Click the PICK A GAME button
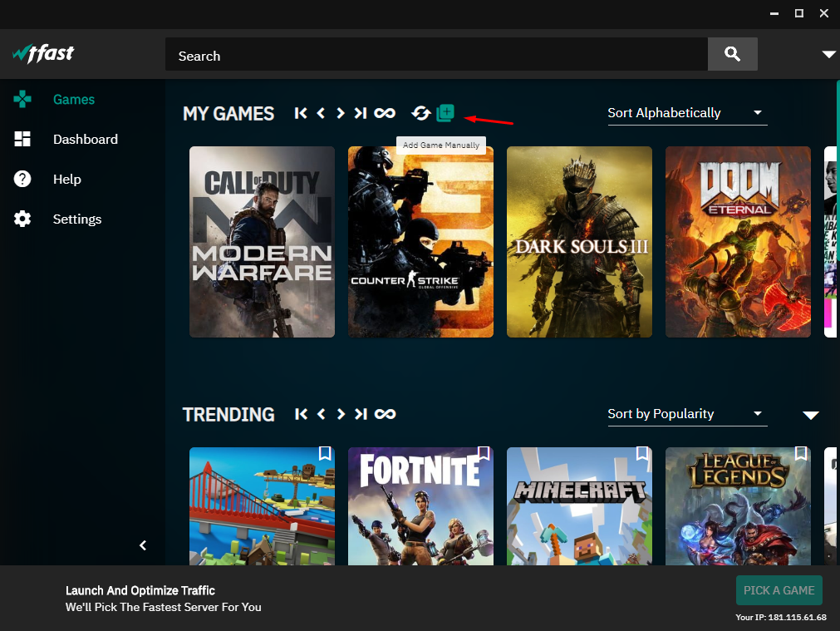Viewport: 840px width, 631px height. 779,590
